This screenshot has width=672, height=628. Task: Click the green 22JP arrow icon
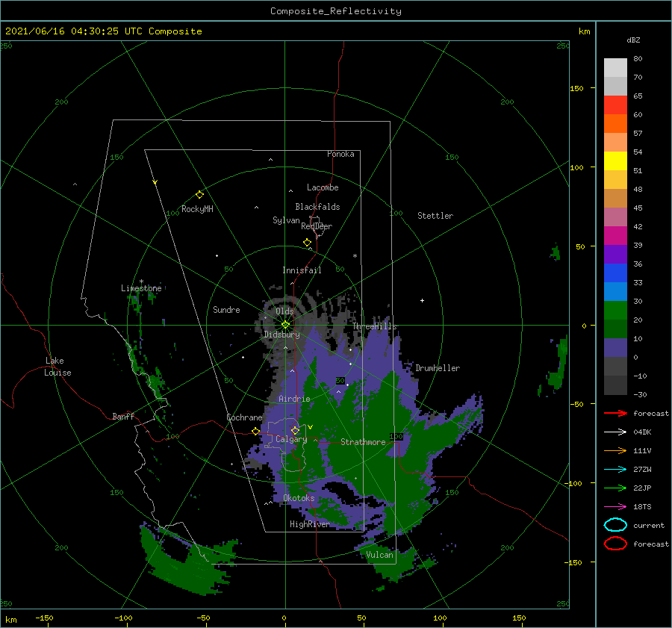[x=615, y=488]
